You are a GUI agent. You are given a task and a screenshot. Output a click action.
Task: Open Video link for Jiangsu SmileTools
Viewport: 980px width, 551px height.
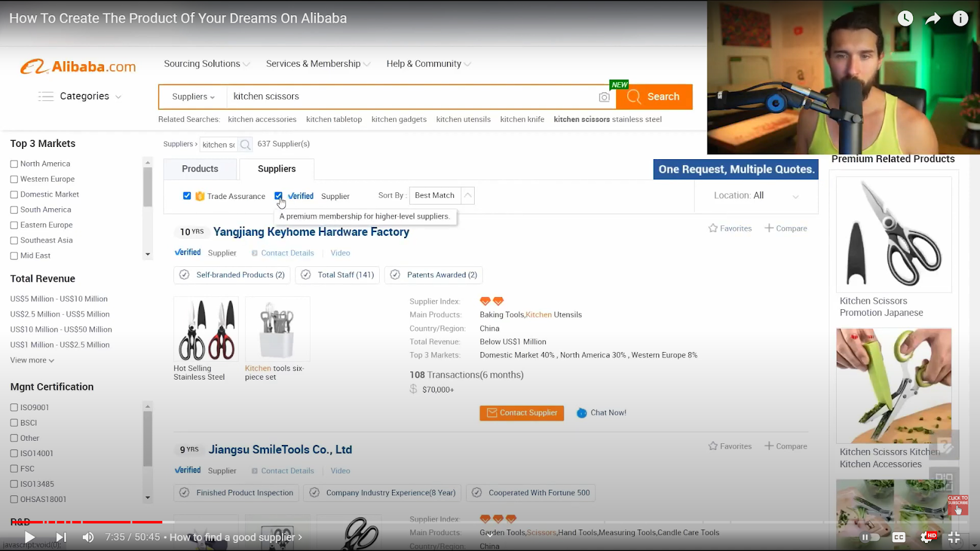[x=341, y=471]
